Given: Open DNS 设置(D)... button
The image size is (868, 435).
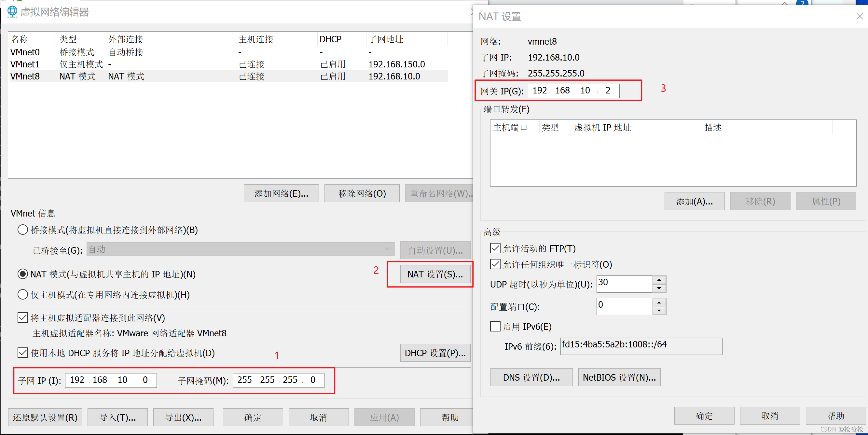Looking at the screenshot, I should 531,377.
